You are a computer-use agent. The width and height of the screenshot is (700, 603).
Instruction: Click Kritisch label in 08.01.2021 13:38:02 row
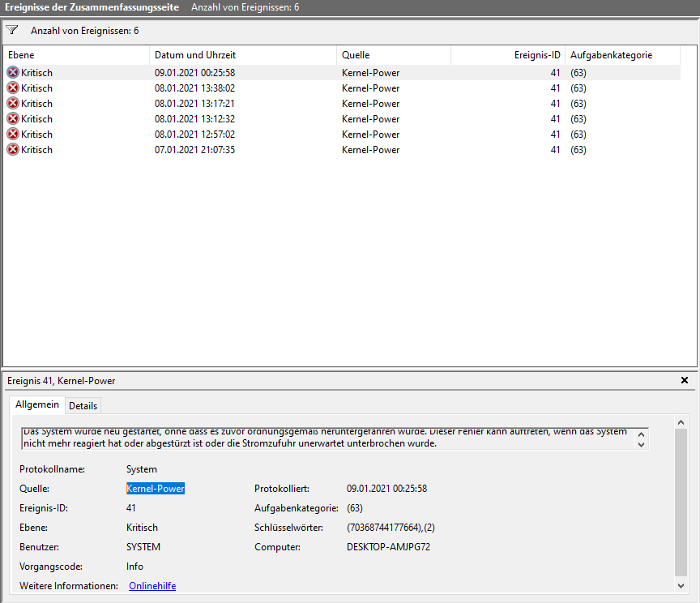[36, 88]
